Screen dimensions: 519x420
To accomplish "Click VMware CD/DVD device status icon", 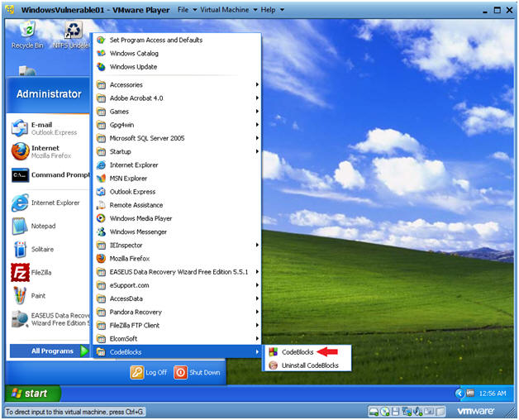I will click(x=385, y=412).
